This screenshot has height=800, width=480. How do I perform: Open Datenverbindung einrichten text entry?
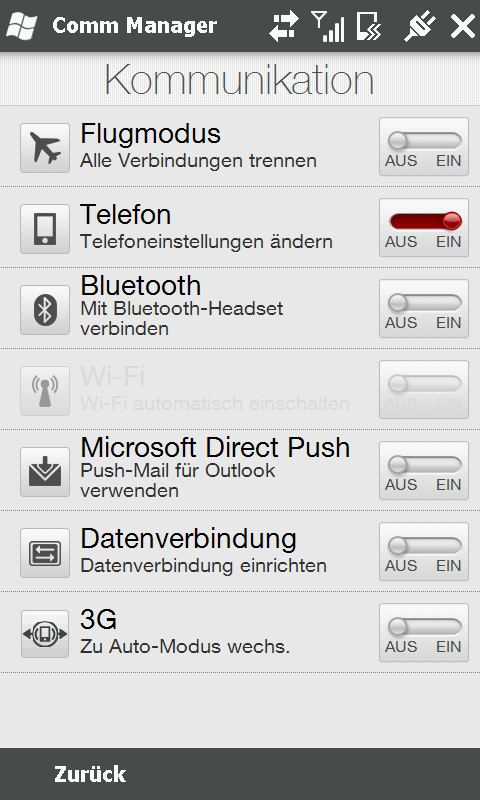coord(204,566)
